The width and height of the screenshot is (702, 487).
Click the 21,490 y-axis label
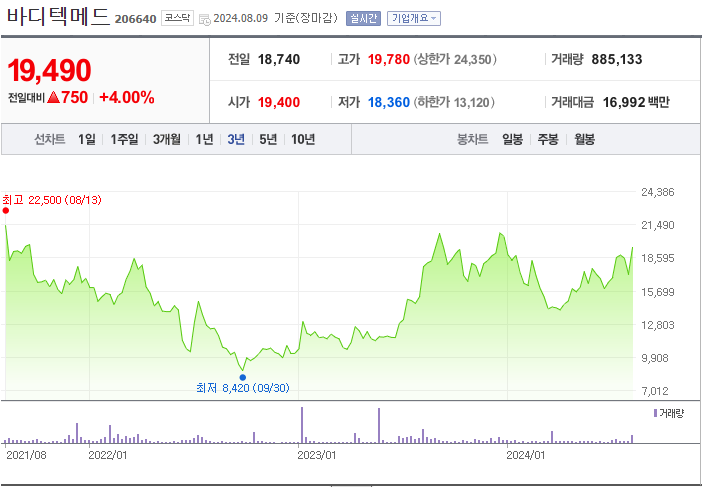pyautogui.click(x=658, y=225)
